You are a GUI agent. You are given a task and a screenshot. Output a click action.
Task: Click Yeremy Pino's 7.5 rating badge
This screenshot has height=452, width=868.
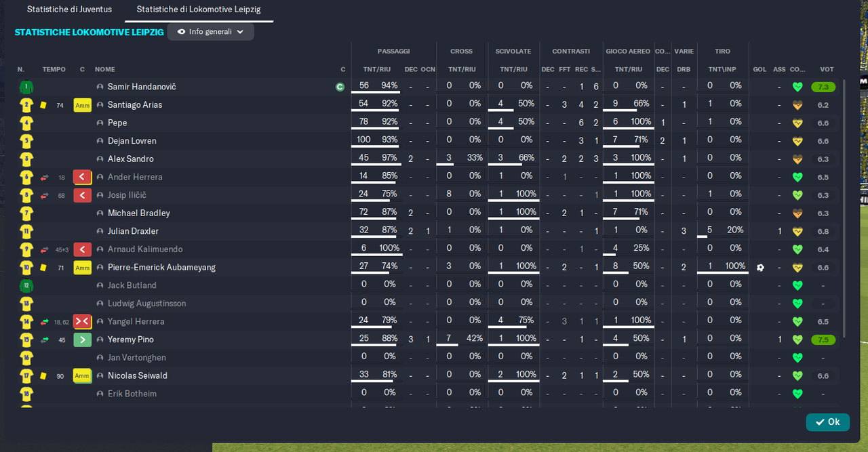click(823, 340)
